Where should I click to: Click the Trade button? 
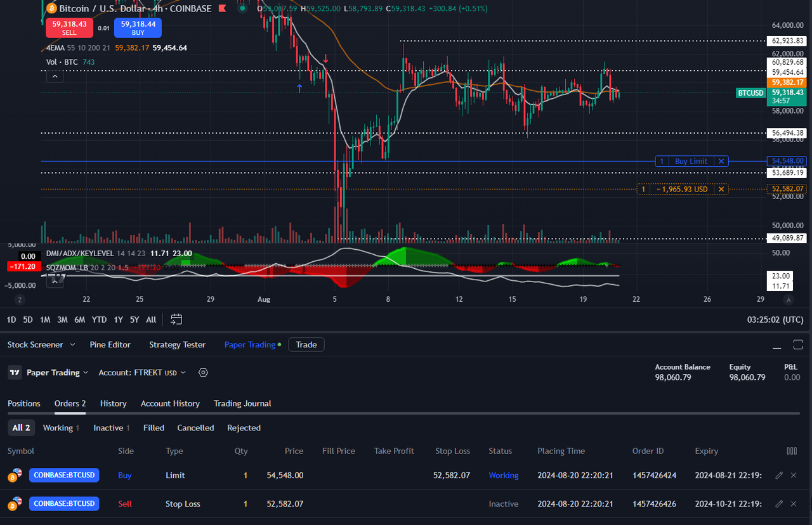pos(306,345)
